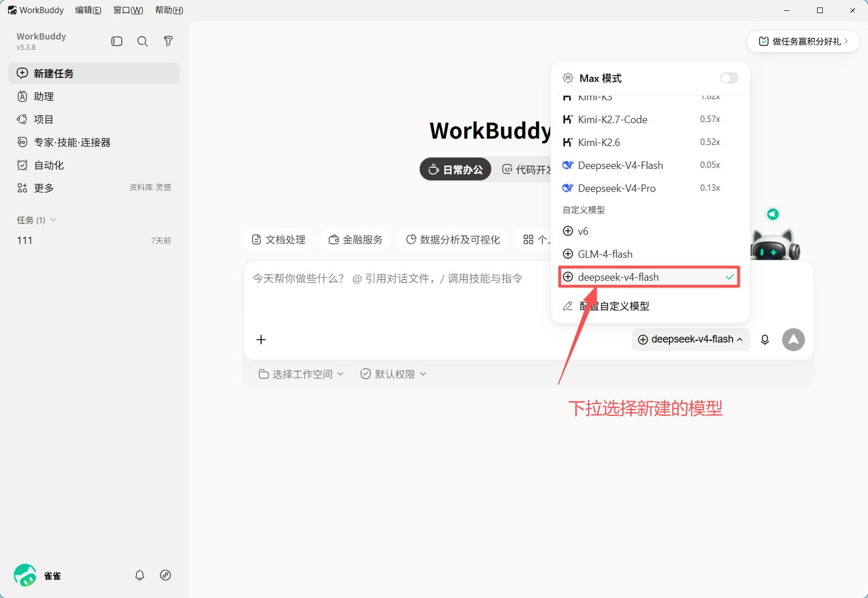Click 新建任务 in the sidebar
The height and width of the screenshot is (598, 868).
(x=94, y=73)
